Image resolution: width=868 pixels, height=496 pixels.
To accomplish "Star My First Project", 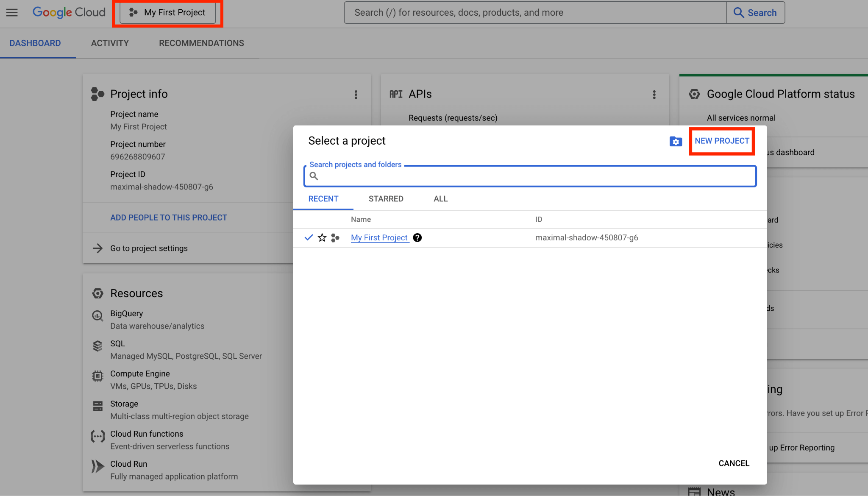I will pyautogui.click(x=322, y=238).
